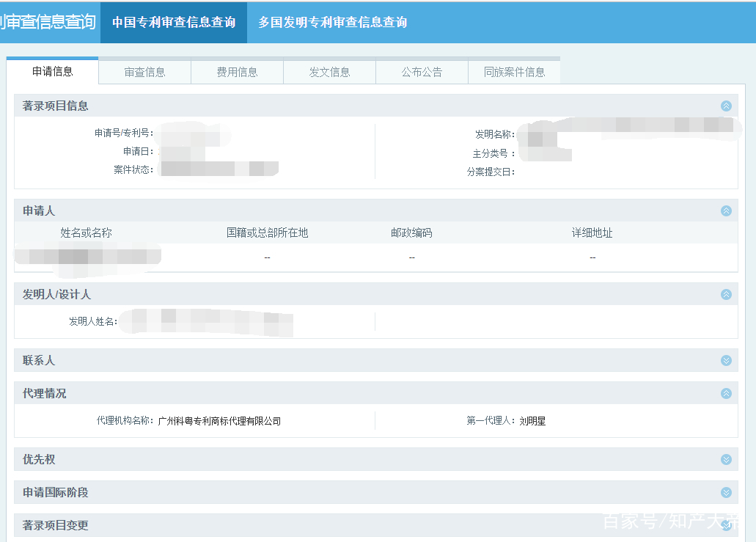Click the 申请号/专利号 label
Screen dimensions: 756x542
(124, 133)
